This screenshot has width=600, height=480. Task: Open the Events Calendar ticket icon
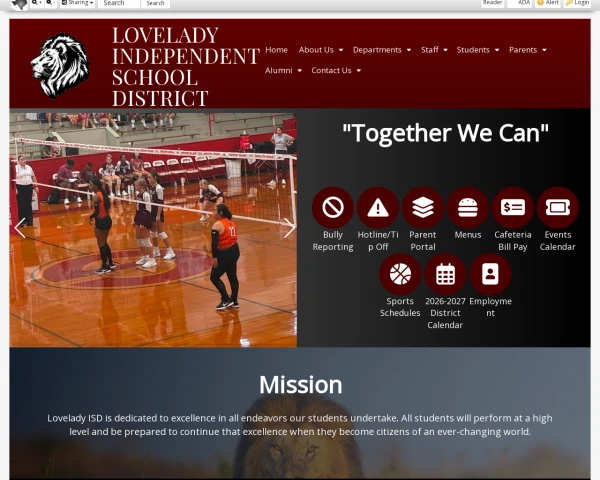point(558,207)
